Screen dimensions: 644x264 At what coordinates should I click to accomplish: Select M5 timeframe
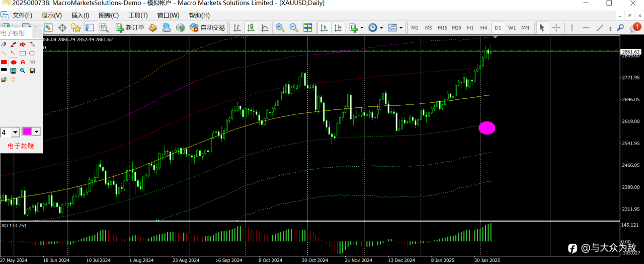tap(428, 28)
